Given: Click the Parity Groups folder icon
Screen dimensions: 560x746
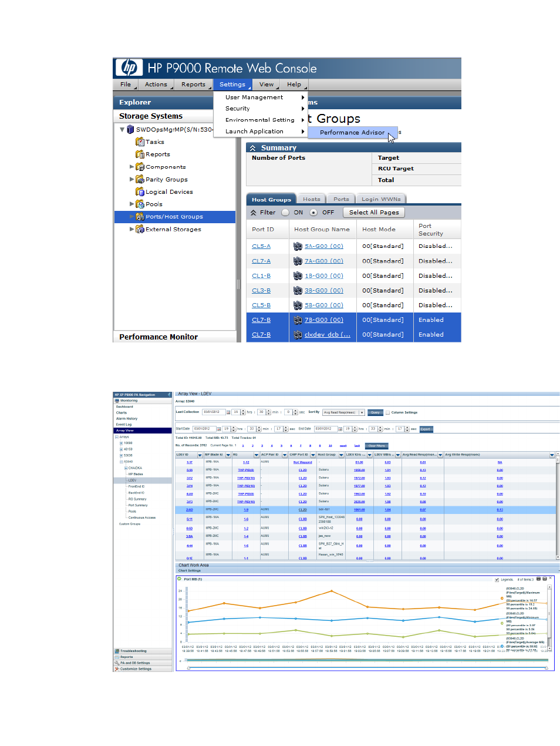Looking at the screenshot, I should coord(140,179).
